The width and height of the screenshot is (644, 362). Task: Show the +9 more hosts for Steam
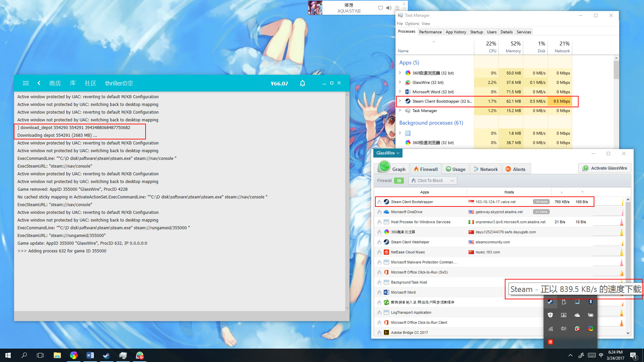(x=541, y=202)
